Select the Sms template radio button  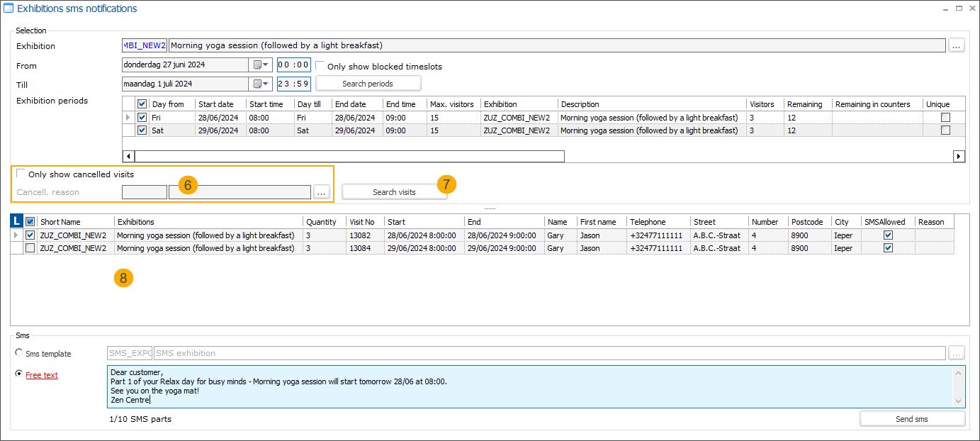coord(19,352)
